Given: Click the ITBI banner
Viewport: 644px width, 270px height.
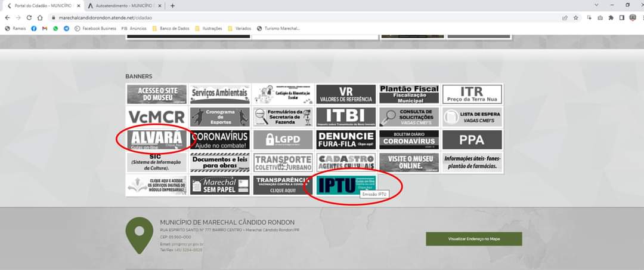Looking at the screenshot, I should tap(346, 116).
